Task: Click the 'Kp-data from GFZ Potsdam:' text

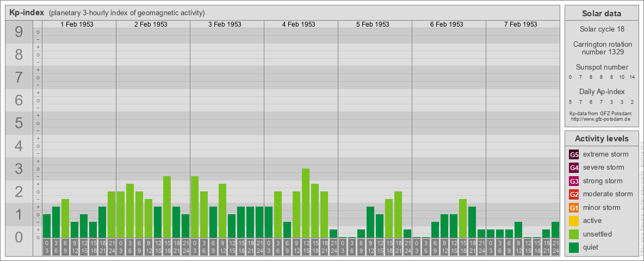Action: coord(600,114)
